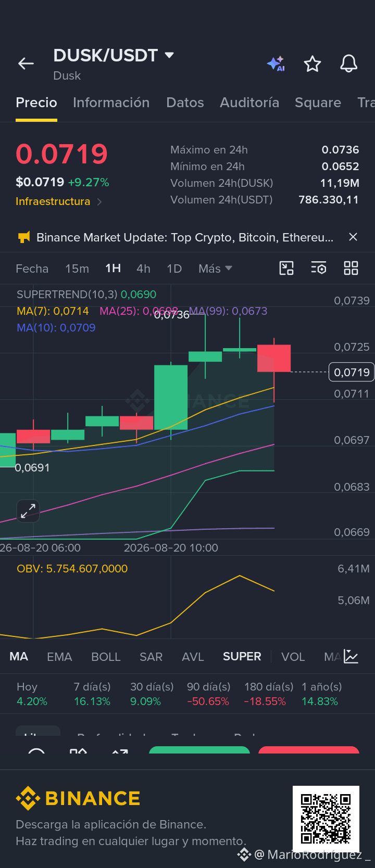Tap the tall green candlestick
The width and height of the screenshot is (375, 868).
(x=171, y=397)
